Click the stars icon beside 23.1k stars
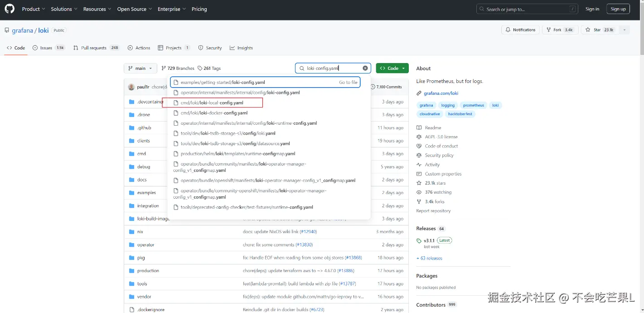This screenshot has width=644, height=313. (x=419, y=183)
